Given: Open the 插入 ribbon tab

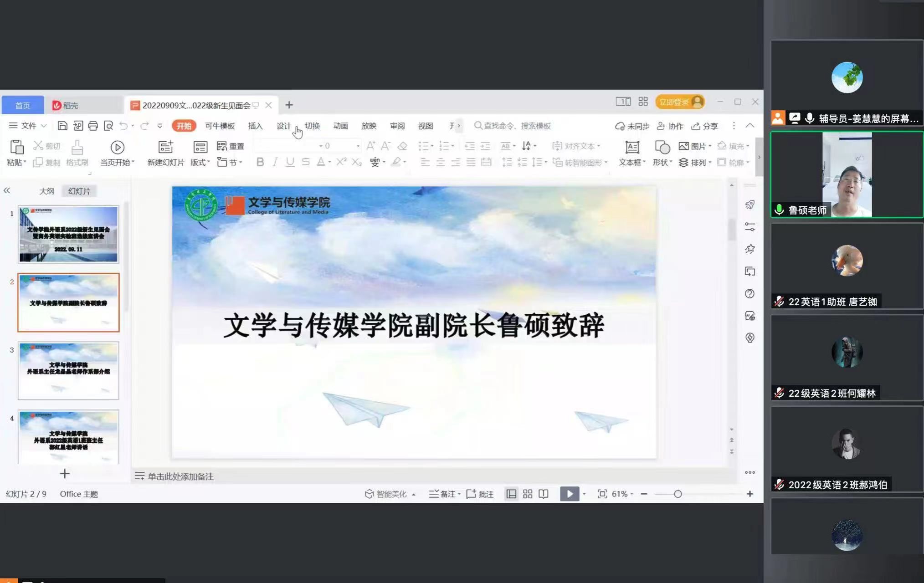Looking at the screenshot, I should coord(255,126).
